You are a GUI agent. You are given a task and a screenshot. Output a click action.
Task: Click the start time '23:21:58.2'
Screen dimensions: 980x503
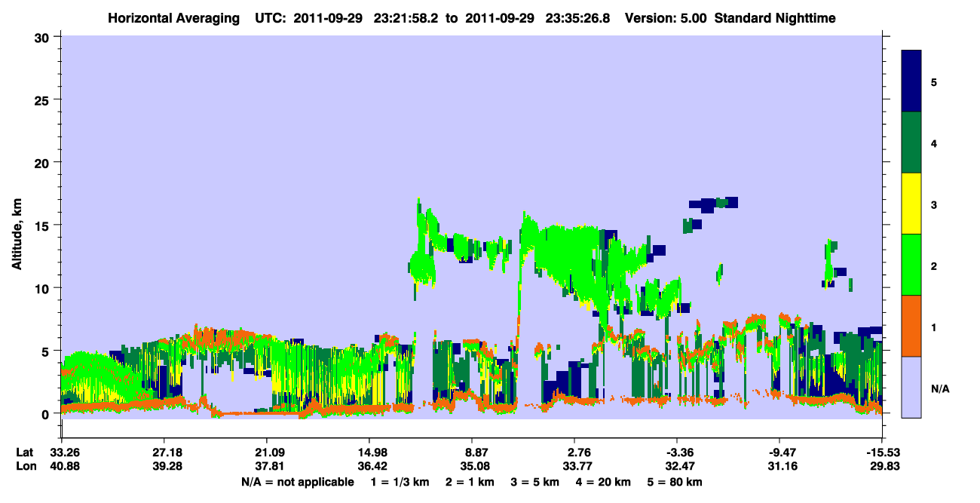point(409,17)
